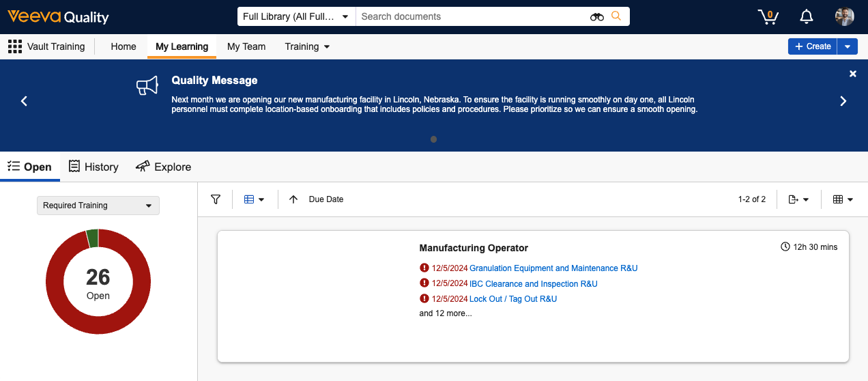This screenshot has height=381, width=868.
Task: Open the Full Library search scope dropdown
Action: [x=296, y=16]
